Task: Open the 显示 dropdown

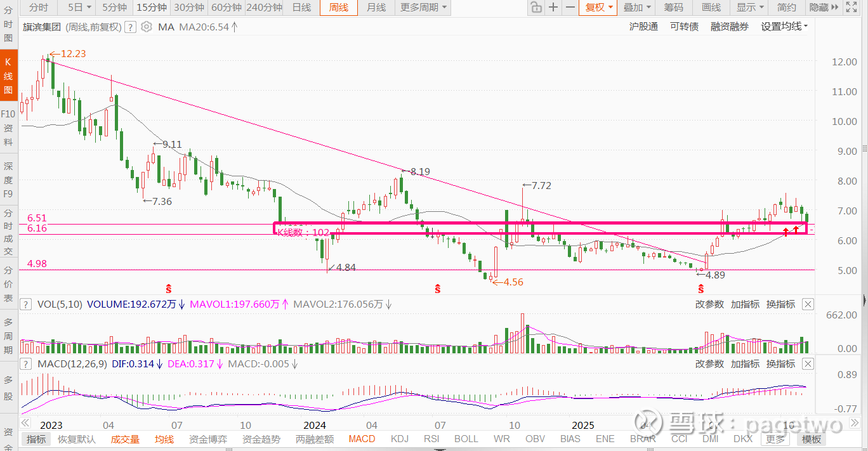Action: click(x=751, y=8)
